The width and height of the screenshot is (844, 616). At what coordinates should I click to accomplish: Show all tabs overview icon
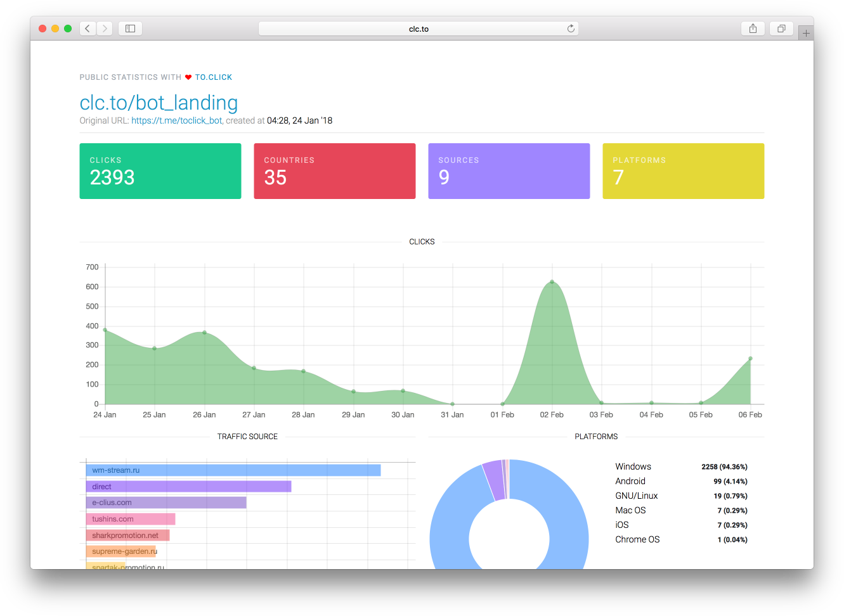(x=781, y=29)
